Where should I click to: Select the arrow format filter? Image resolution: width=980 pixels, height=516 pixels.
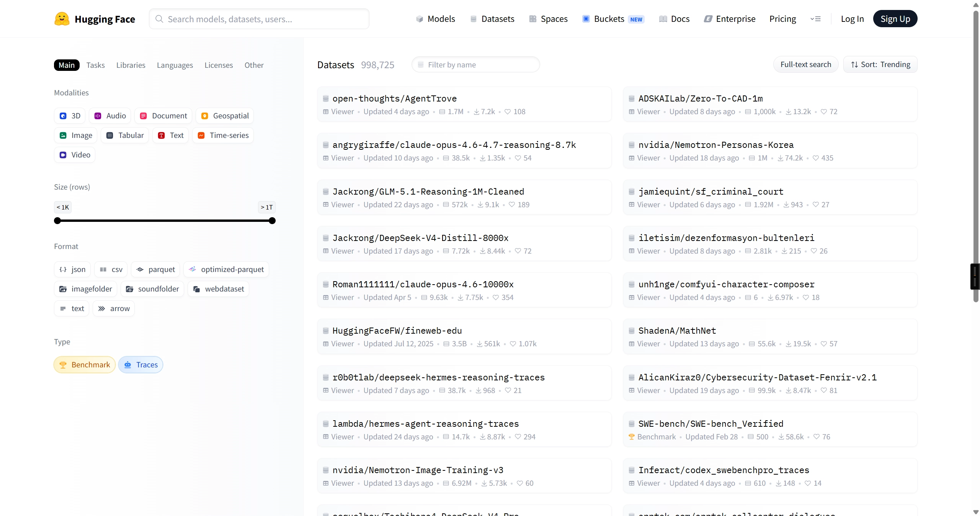[114, 308]
